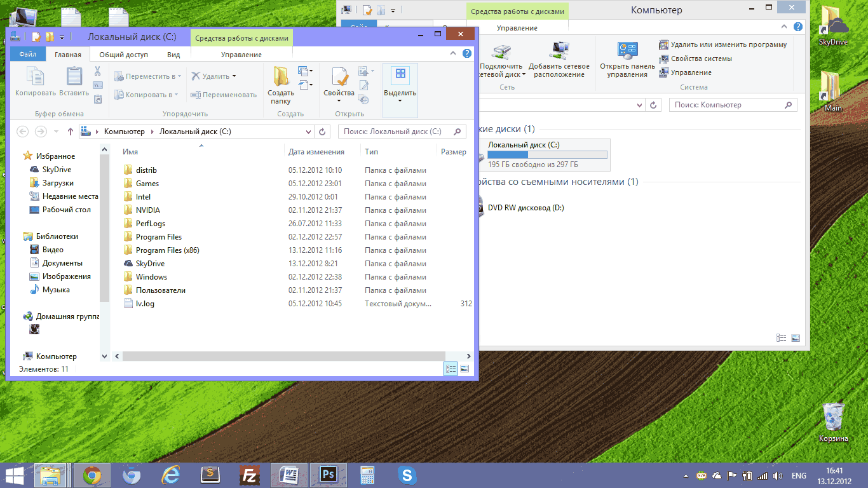
Task: Show hidden tray icons arrow
Action: 686,475
